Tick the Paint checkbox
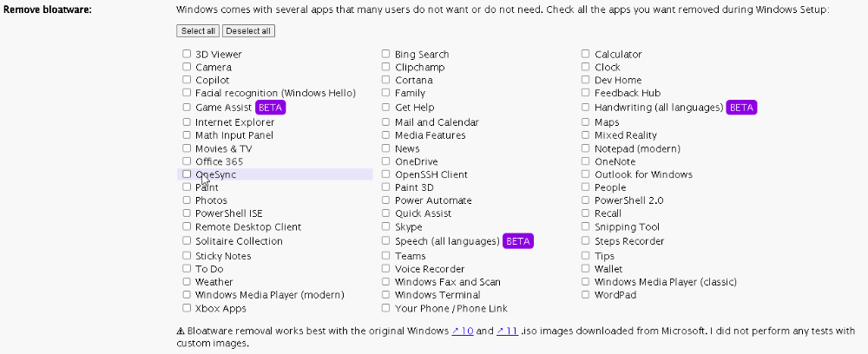868x354 pixels. tap(187, 187)
